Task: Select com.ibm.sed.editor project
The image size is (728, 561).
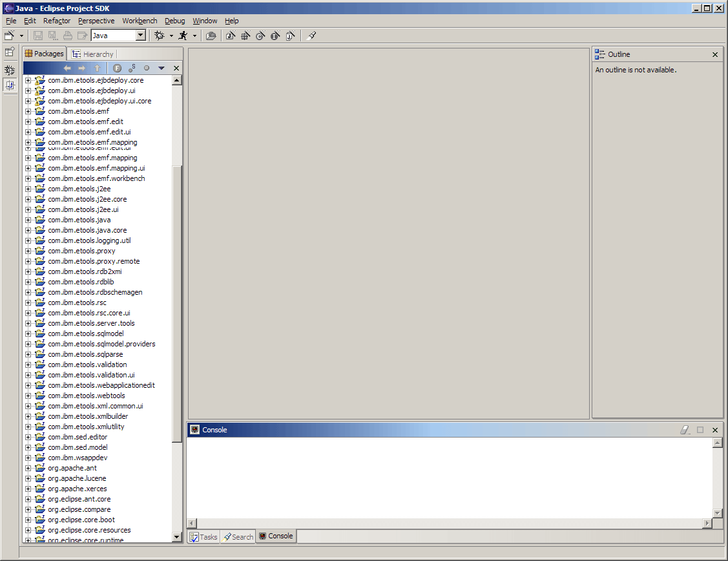Action: point(78,437)
